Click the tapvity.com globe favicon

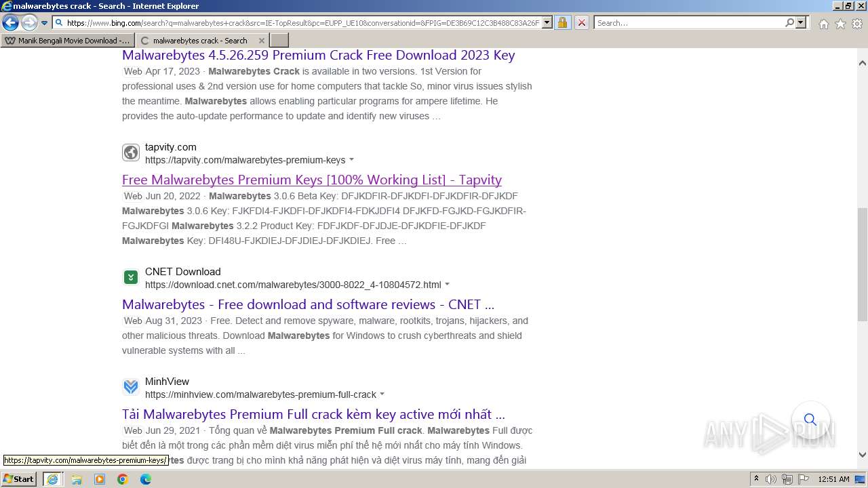131,152
